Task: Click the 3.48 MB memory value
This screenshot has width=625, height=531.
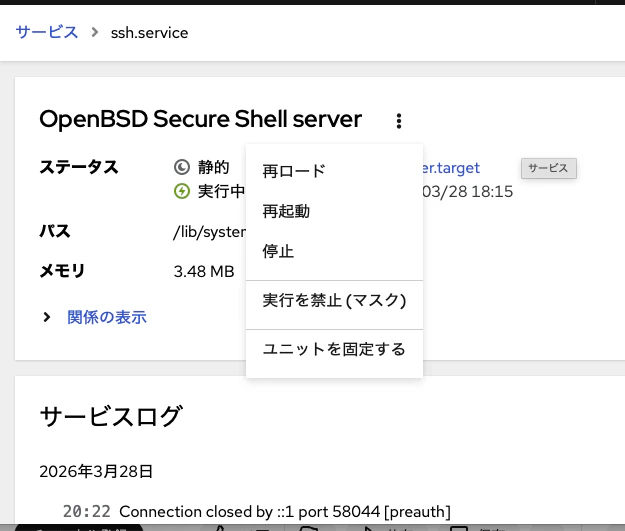Action: [x=204, y=271]
